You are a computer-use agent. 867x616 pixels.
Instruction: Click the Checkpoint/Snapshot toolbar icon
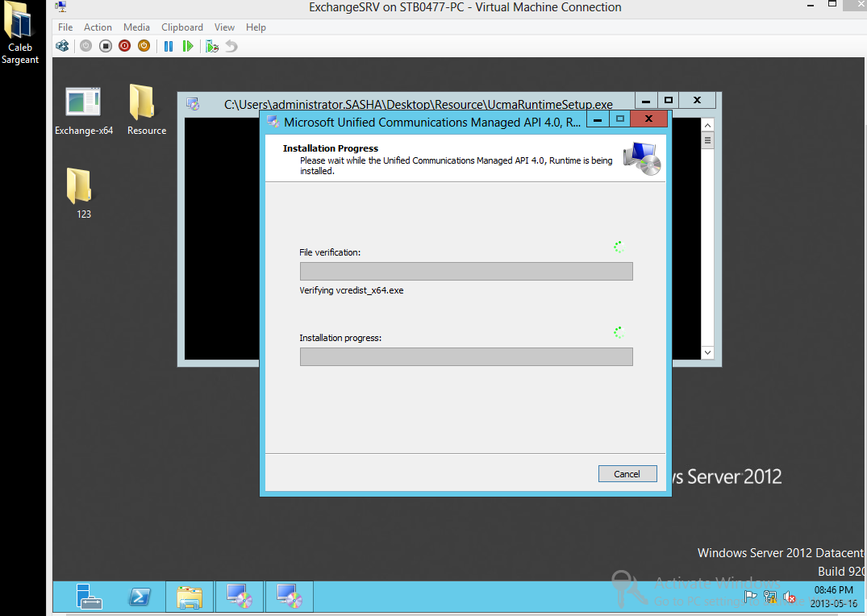(x=212, y=46)
